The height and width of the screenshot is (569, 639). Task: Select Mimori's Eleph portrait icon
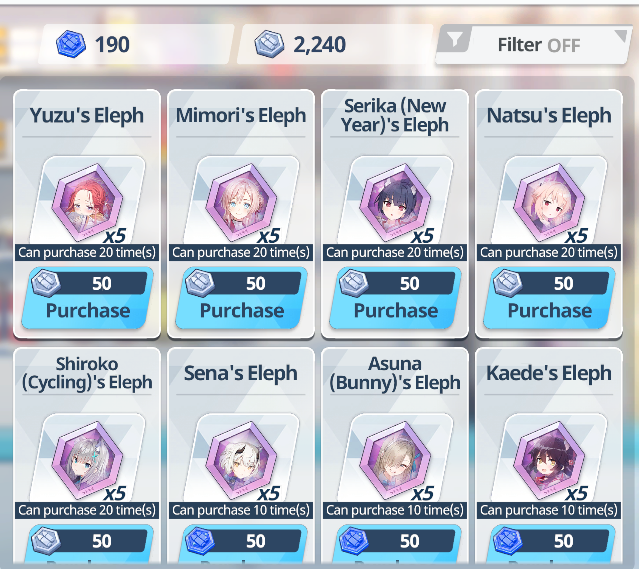coord(241,202)
